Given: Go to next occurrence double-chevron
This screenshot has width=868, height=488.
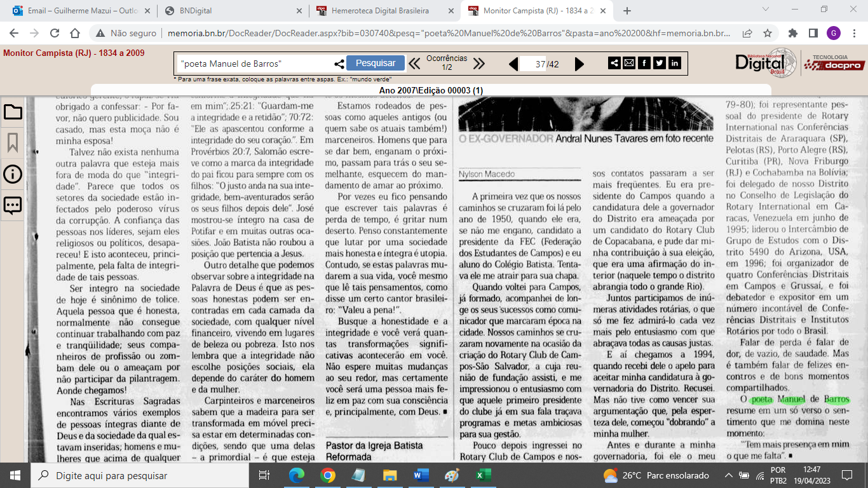Looking at the screenshot, I should click(479, 64).
